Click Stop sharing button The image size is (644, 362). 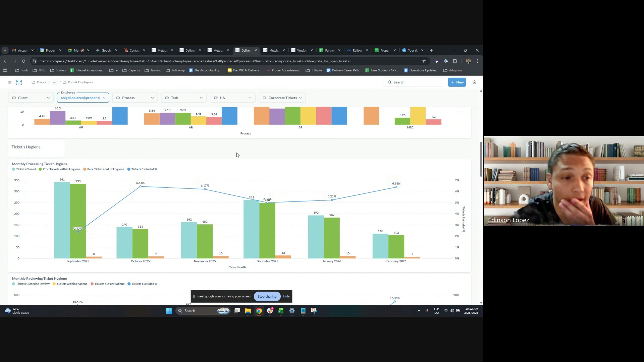(x=267, y=296)
